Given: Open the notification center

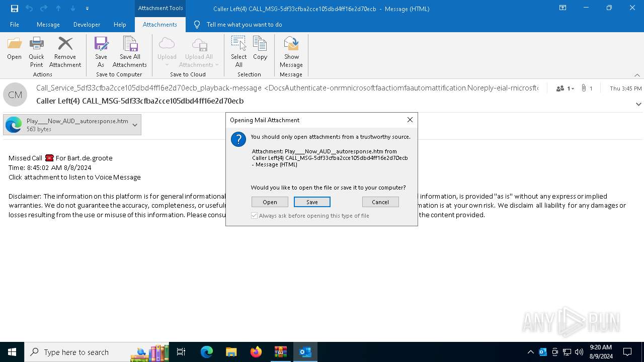Looking at the screenshot, I should 627,352.
